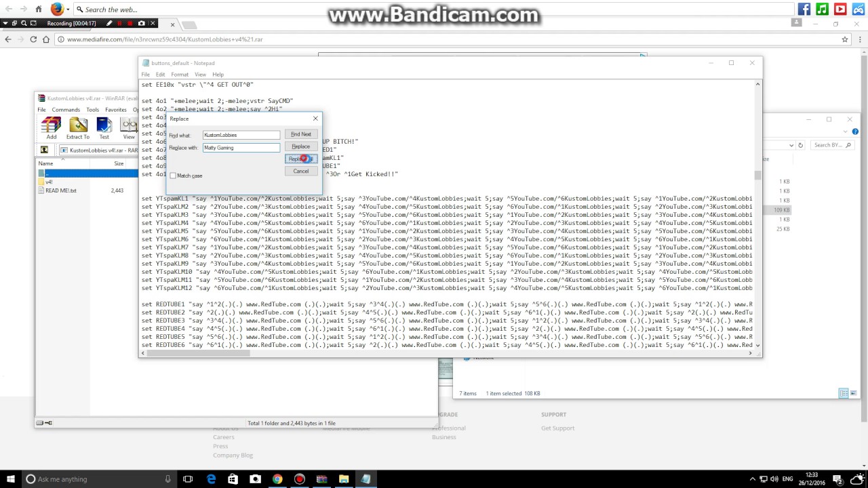
Task: Click Replace All in Replace dialog
Action: 301,159
